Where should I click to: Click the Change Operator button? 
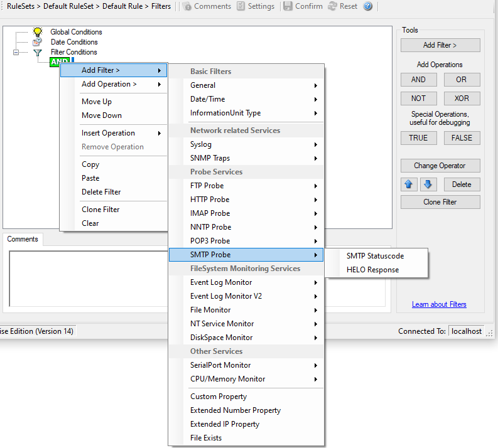[440, 166]
